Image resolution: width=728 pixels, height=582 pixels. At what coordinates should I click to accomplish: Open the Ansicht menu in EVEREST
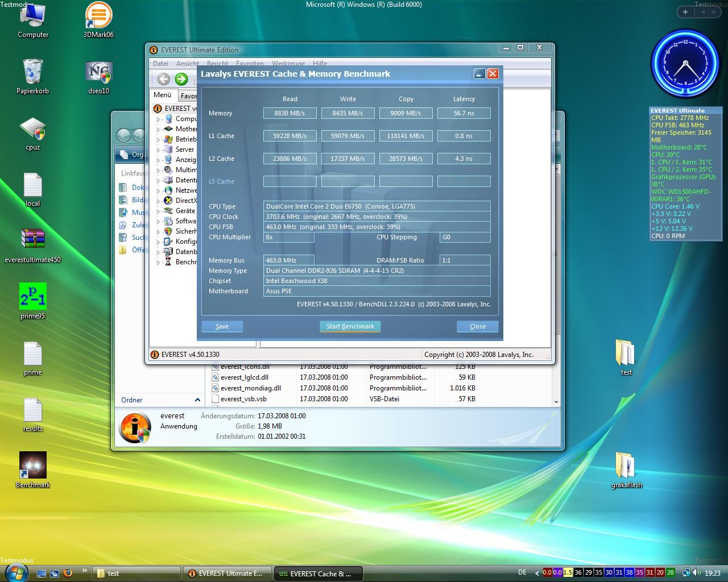click(x=187, y=64)
